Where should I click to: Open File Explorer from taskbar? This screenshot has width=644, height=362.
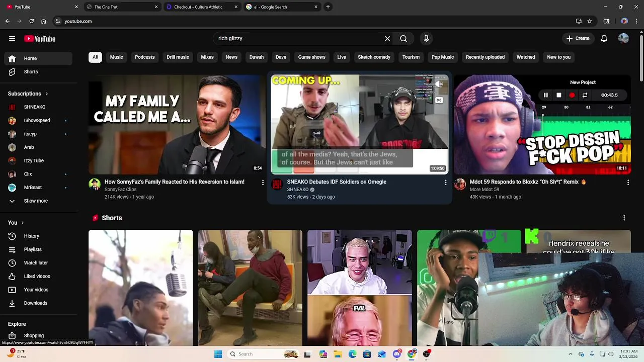338,354
